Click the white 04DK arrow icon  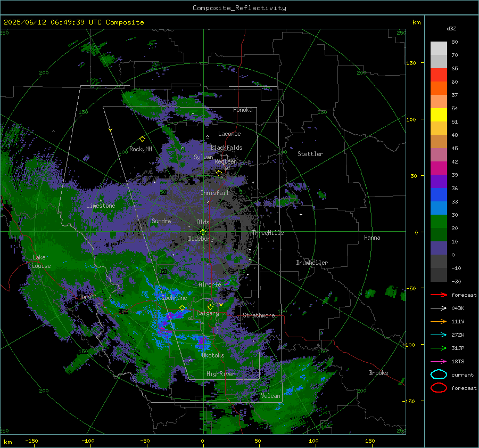[x=439, y=308]
